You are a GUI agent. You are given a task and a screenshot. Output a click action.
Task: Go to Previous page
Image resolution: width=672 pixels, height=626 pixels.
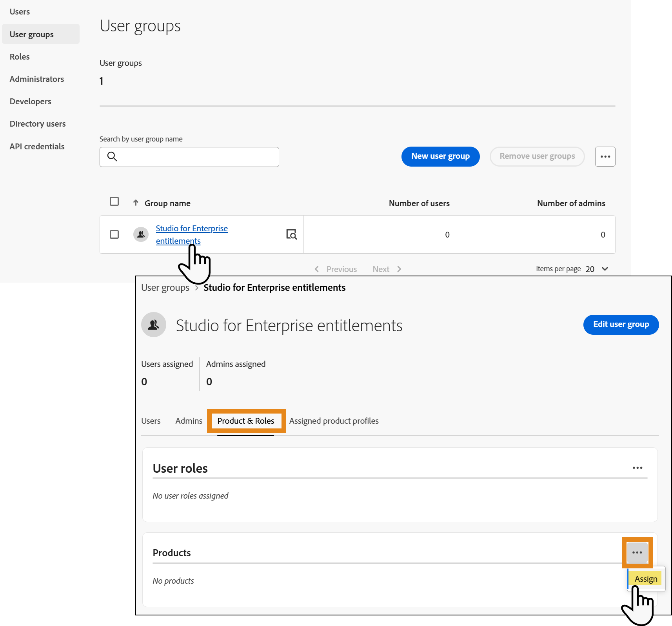point(336,269)
